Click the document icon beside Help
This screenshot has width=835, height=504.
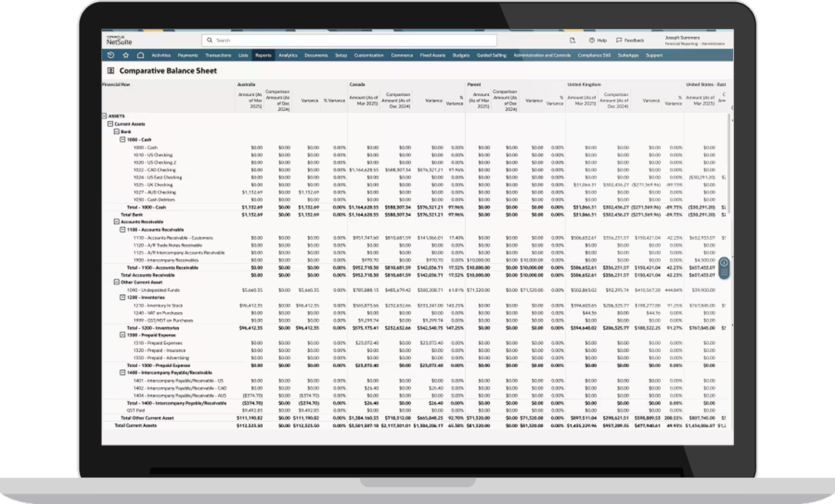(572, 41)
